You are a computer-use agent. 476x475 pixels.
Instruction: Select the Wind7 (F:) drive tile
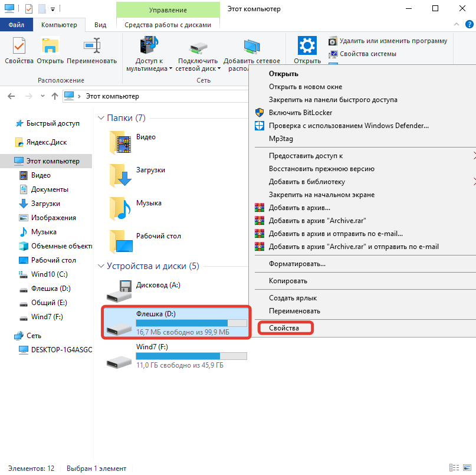(x=175, y=356)
